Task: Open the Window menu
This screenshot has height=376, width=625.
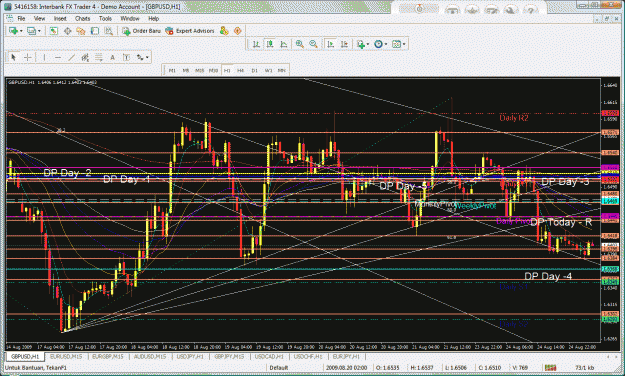Action: (130, 18)
